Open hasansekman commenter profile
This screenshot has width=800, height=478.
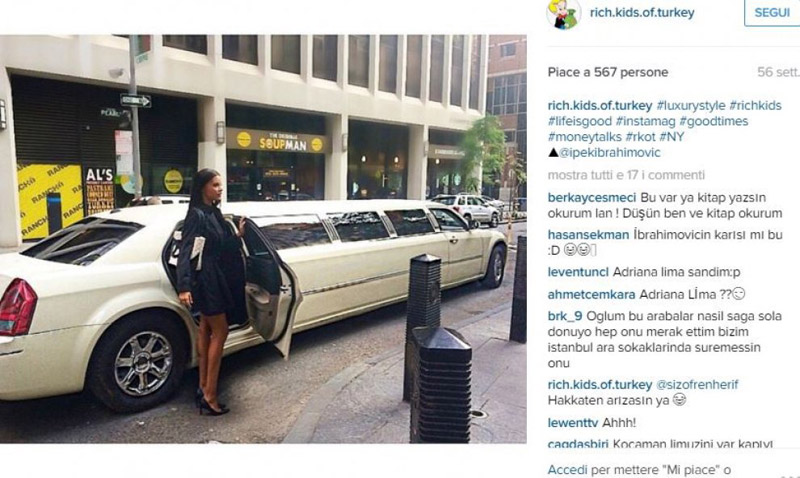point(588,235)
